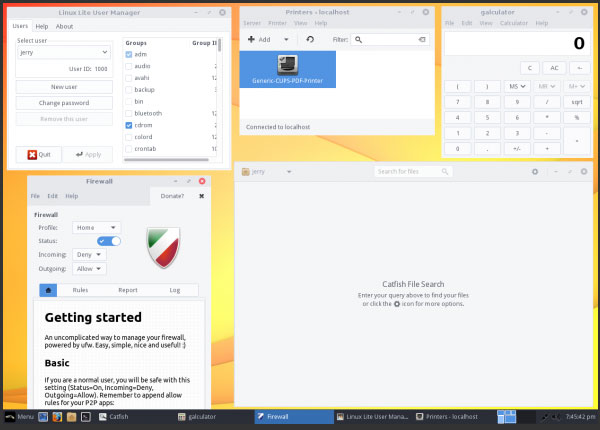Toggle the Firewall Status switch
The image size is (600, 430).
(109, 241)
